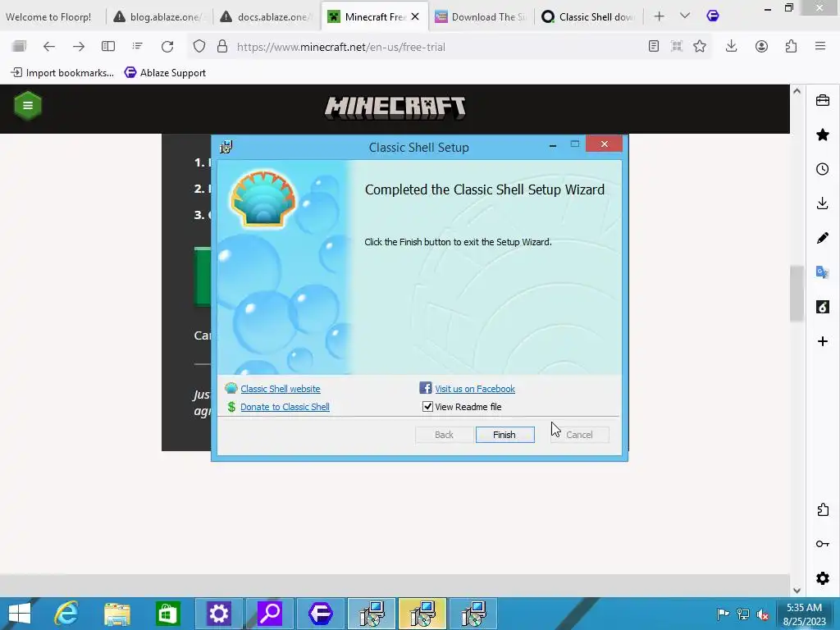Open the account profile toolbar icon
Image resolution: width=840 pixels, height=630 pixels.
pyautogui.click(x=761, y=47)
